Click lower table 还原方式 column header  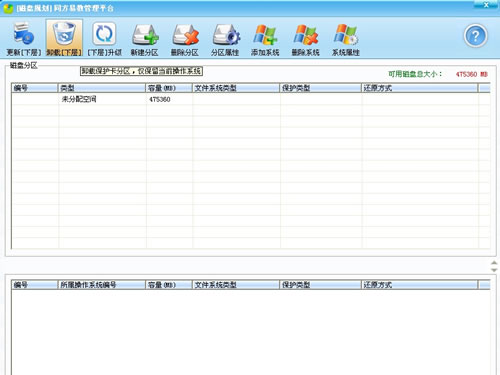(420, 285)
